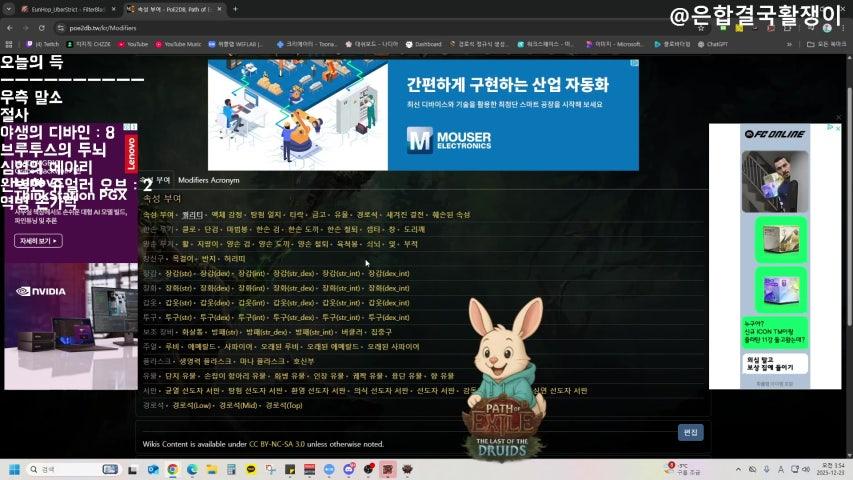The height and width of the screenshot is (480, 853).
Task: Open the 반지 modifiers link
Action: click(209, 259)
